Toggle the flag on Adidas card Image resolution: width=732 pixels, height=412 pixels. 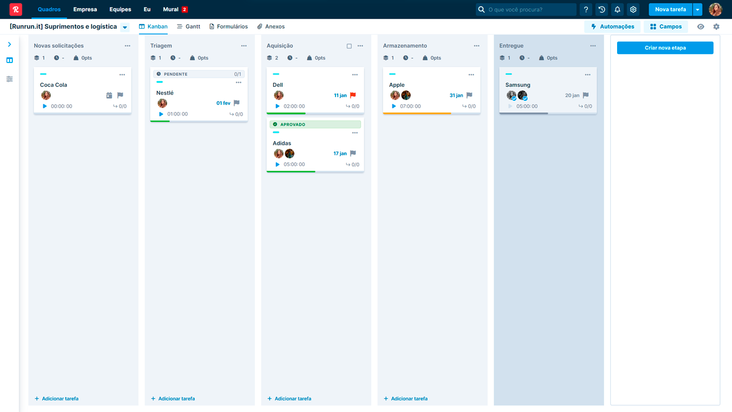pyautogui.click(x=352, y=153)
